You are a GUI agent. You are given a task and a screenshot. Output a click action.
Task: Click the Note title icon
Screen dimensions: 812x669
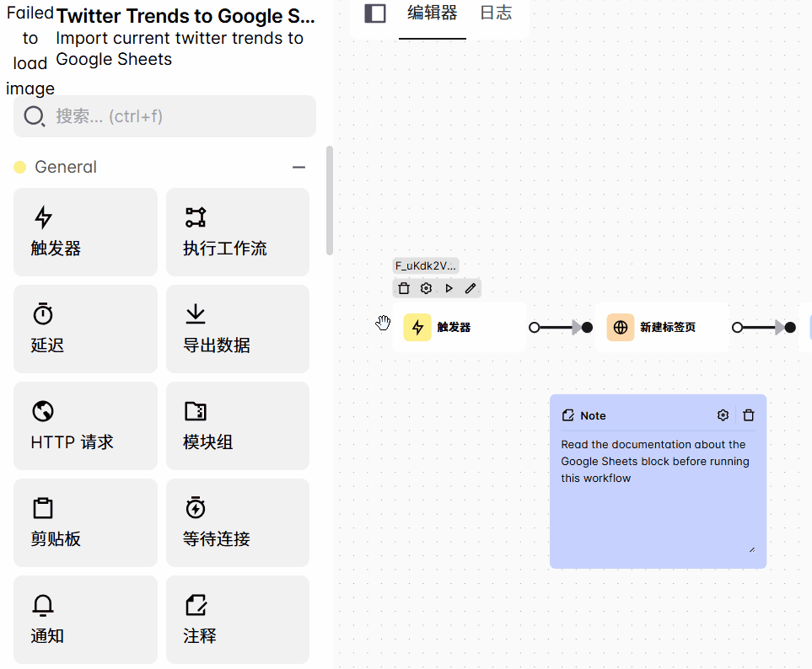click(x=568, y=415)
